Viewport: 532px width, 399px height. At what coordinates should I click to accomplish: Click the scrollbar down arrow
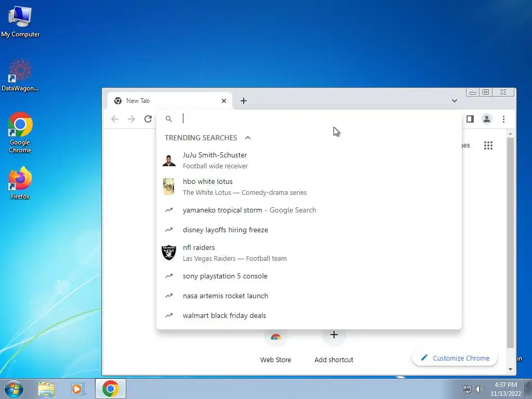[x=510, y=369]
